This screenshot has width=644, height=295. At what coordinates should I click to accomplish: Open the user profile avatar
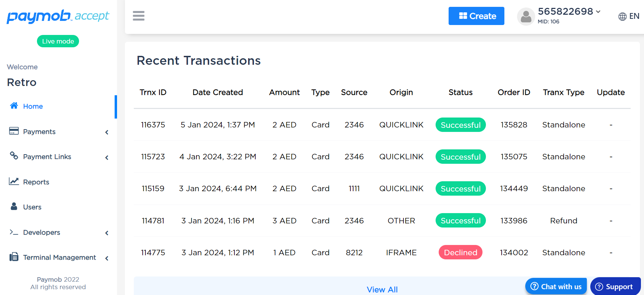point(526,16)
